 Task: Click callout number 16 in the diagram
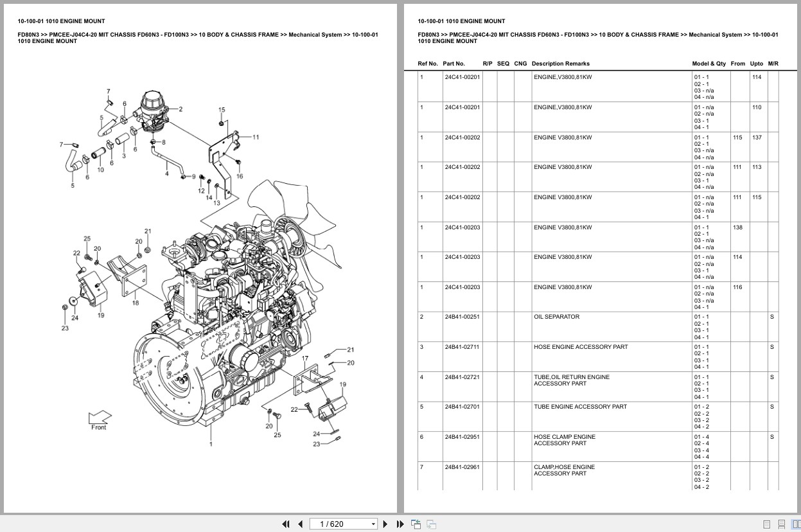(x=240, y=176)
